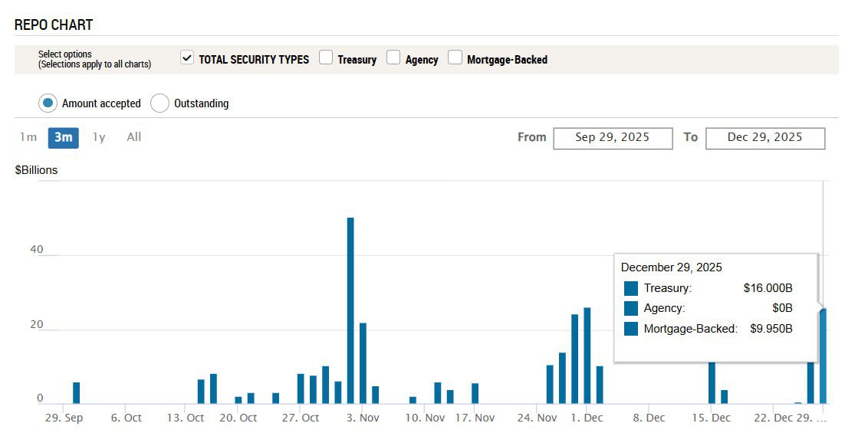Image resolution: width=868 pixels, height=433 pixels.
Task: Click the 40 y-axis value
Action: coord(37,249)
